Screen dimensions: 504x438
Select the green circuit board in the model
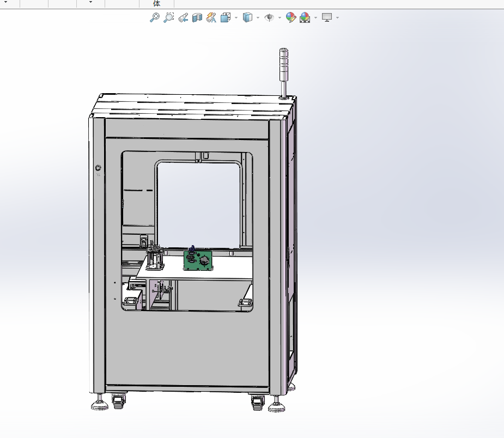pos(198,260)
